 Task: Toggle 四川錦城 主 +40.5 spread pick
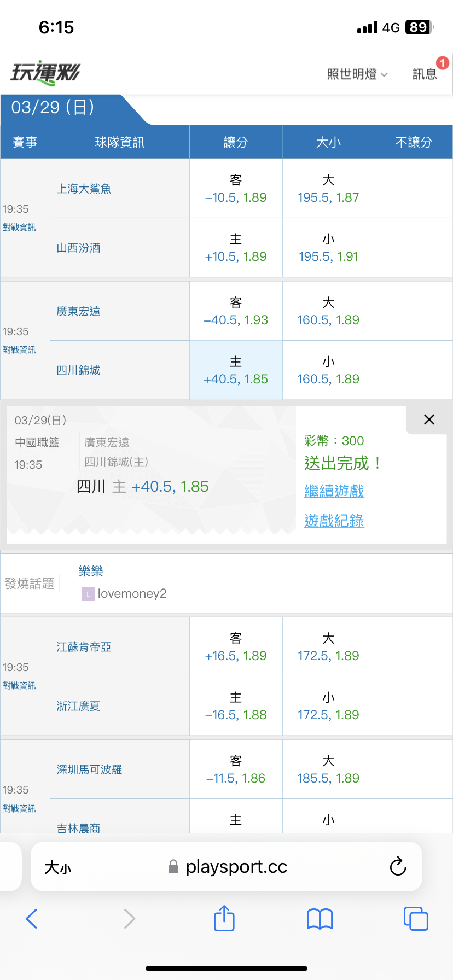tap(236, 370)
